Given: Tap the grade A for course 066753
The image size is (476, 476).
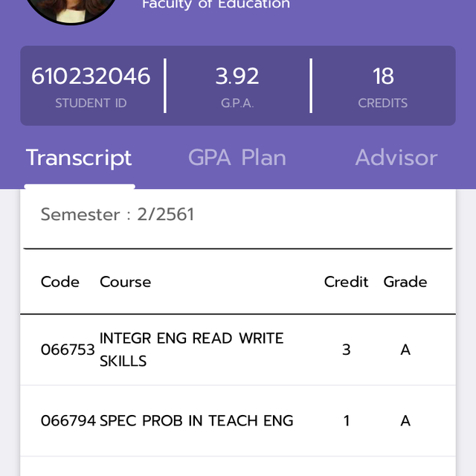Looking at the screenshot, I should (405, 350).
